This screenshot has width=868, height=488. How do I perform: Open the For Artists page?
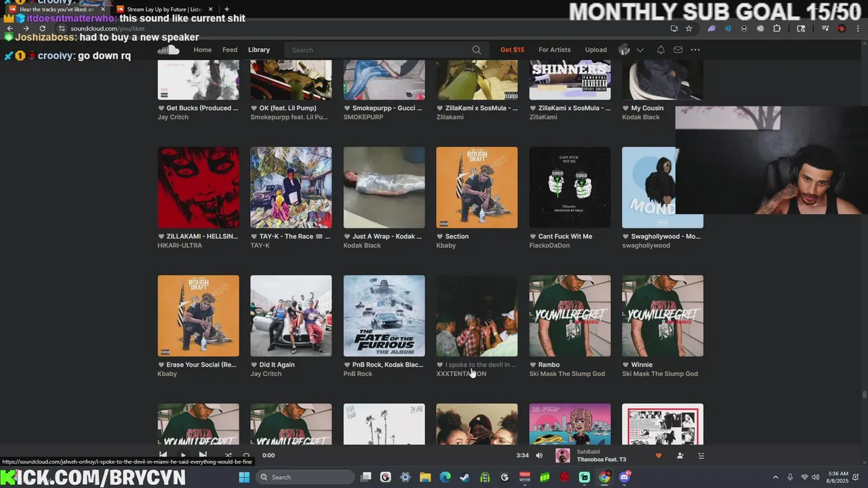(555, 49)
